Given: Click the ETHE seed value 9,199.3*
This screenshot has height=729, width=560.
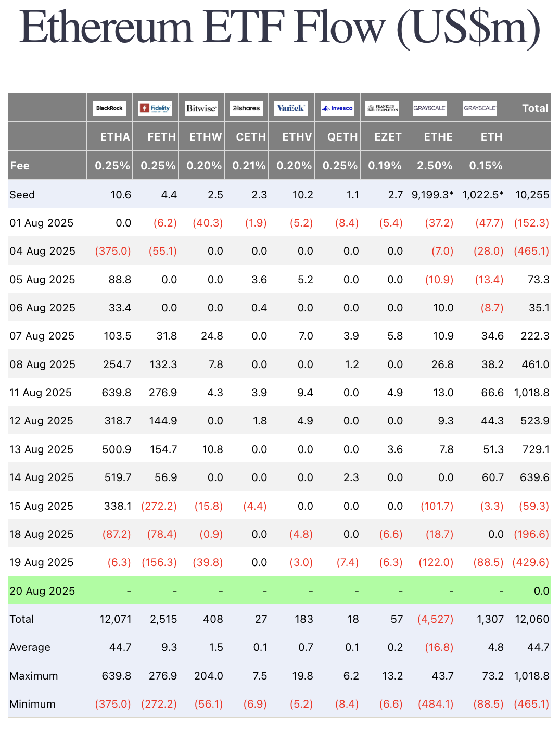Looking at the screenshot, I should (x=432, y=195).
